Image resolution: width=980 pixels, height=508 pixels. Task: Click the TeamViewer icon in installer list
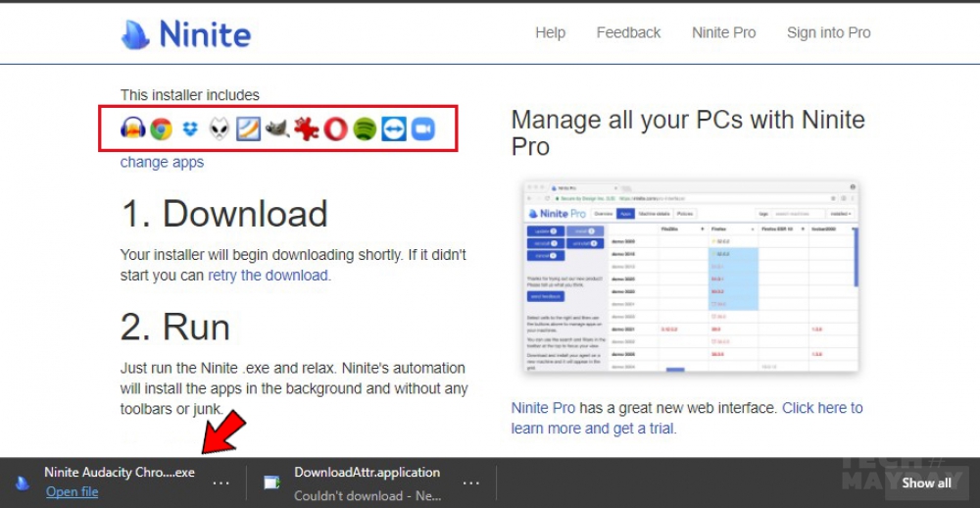[x=394, y=128]
